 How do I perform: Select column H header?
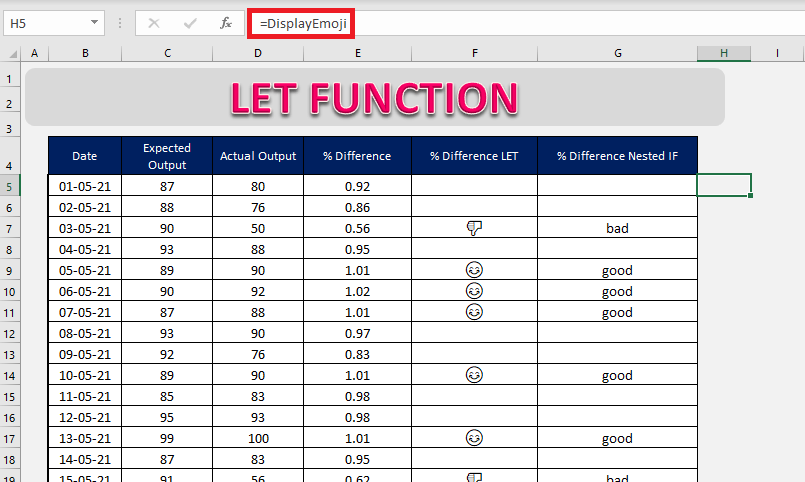pyautogui.click(x=724, y=53)
